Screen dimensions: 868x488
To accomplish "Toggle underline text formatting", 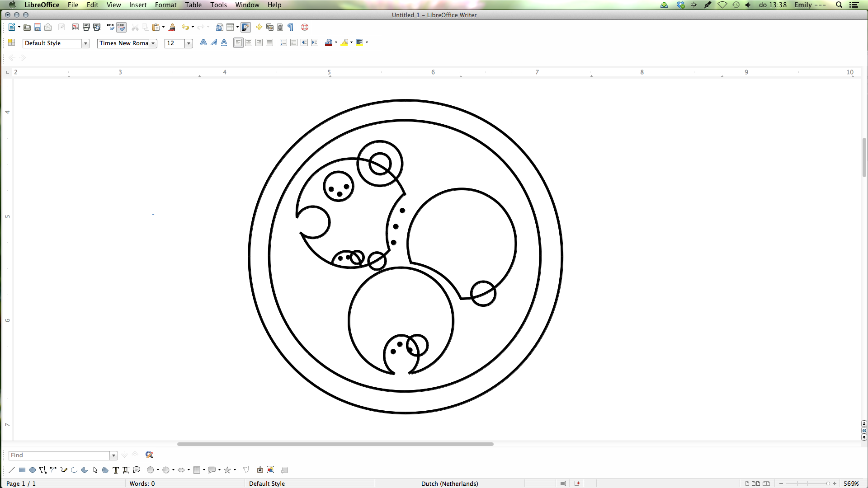I will coord(224,42).
